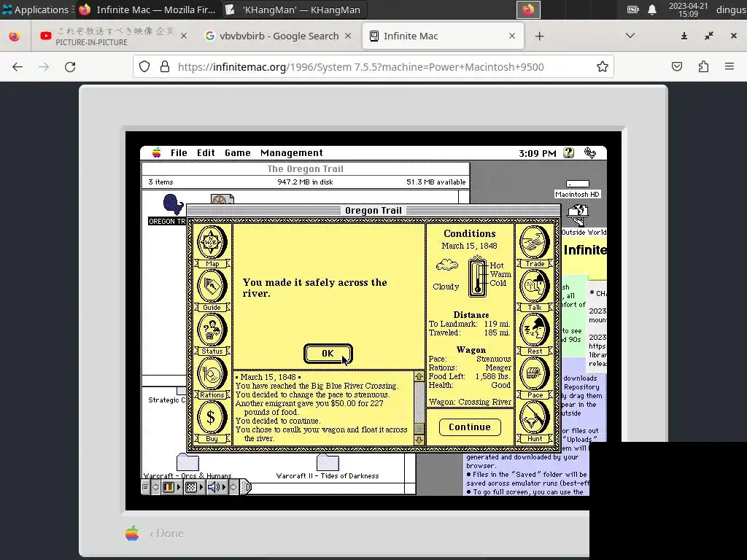Open the Firefox downloads arrow

pyautogui.click(x=684, y=36)
